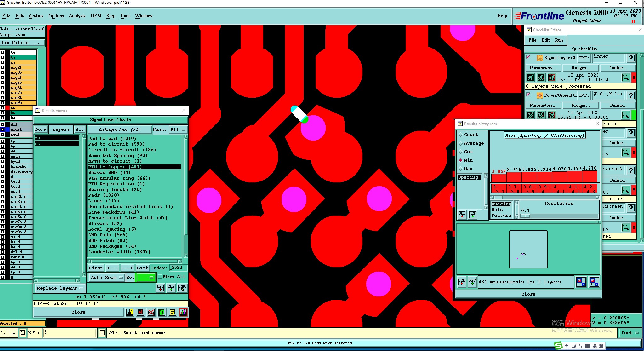644x351 pixels.
Task: Open the Replace layers dropdown
Action: pos(60,288)
